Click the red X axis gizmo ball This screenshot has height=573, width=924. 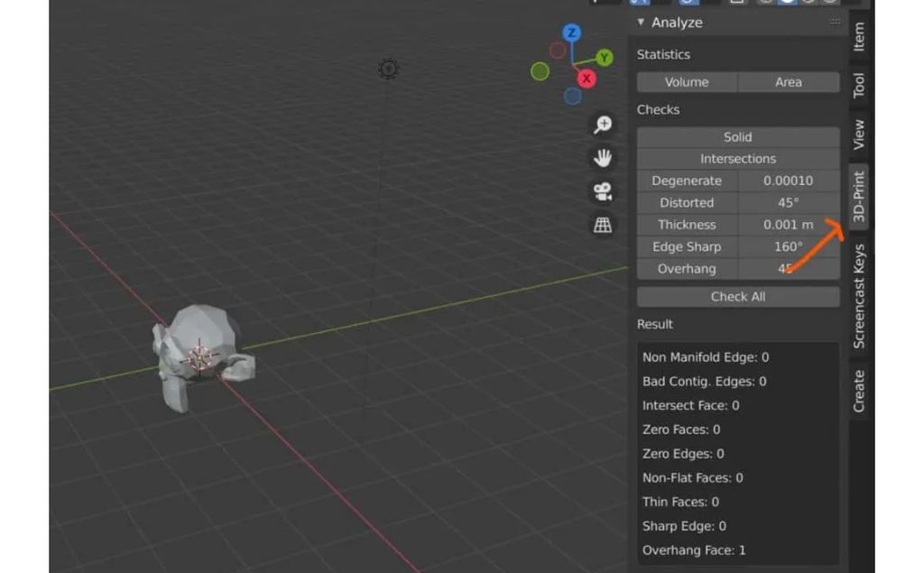587,79
